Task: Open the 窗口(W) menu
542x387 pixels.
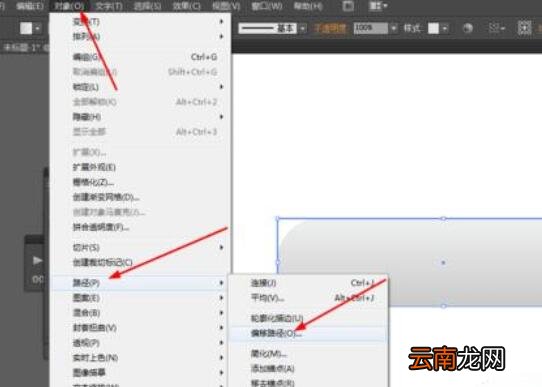Action: pyautogui.click(x=267, y=6)
